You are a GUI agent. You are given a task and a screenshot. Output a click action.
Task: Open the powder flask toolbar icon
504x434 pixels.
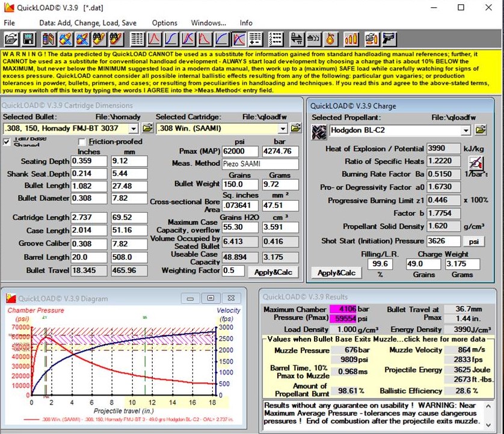point(330,39)
